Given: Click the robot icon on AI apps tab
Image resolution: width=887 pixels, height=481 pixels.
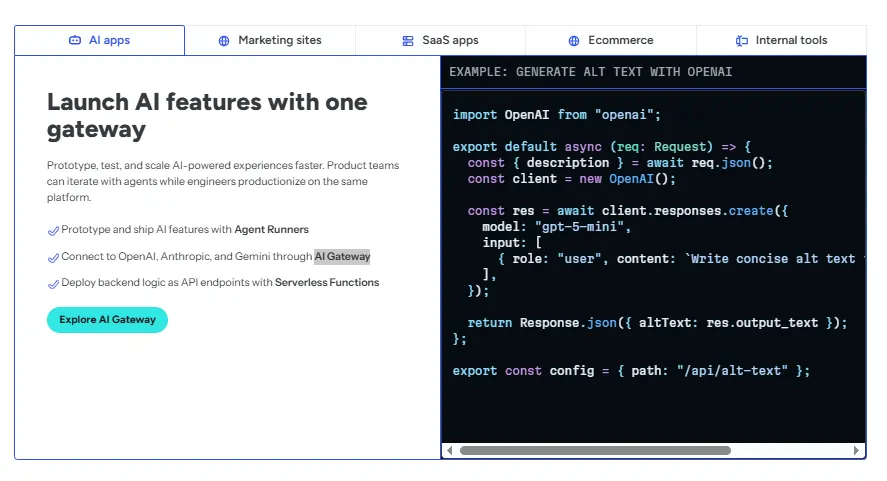Looking at the screenshot, I should coord(75,40).
